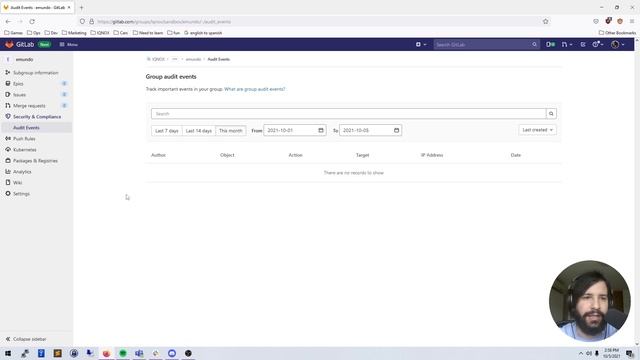This screenshot has width=640, height=360.
Task: Click the Settings gear sidebar icon
Action: [8, 193]
